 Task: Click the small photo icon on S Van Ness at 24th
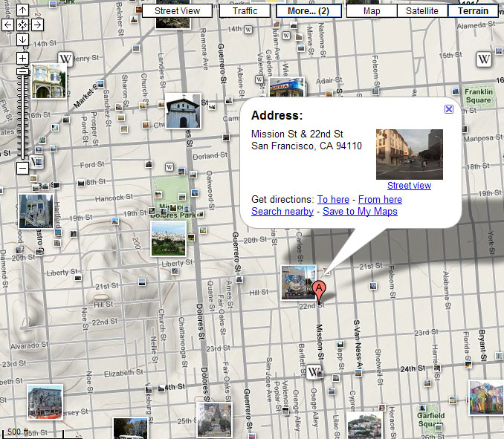(358, 373)
